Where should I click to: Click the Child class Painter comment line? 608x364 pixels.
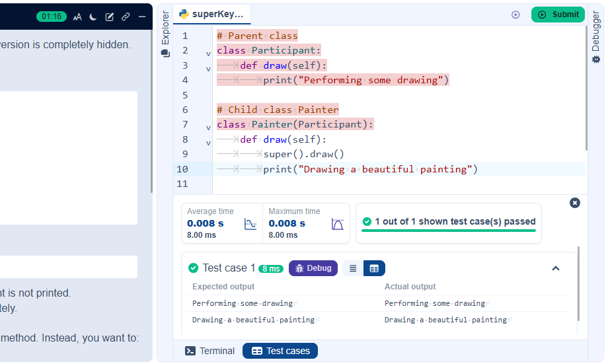[278, 110]
